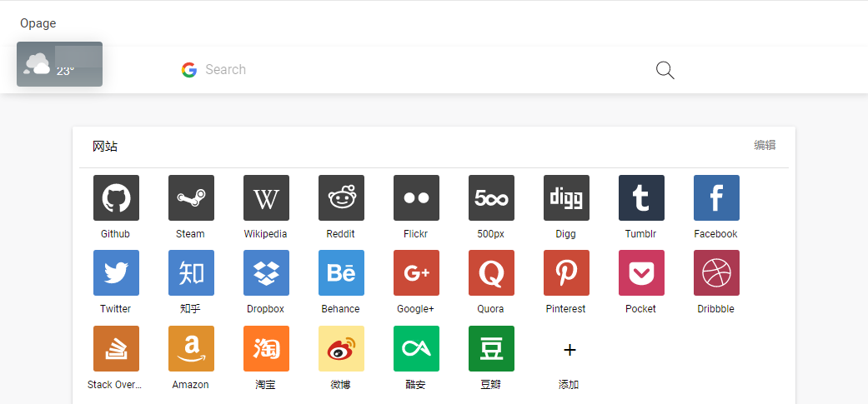Viewport: 868px width, 404px height.
Task: Click the 网站 section heading
Action: pos(104,147)
